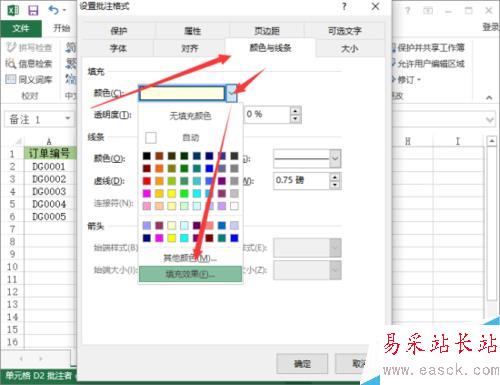Image resolution: width=500 pixels, height=385 pixels.
Task: Click the Undo arrow icon
Action: click(53, 10)
